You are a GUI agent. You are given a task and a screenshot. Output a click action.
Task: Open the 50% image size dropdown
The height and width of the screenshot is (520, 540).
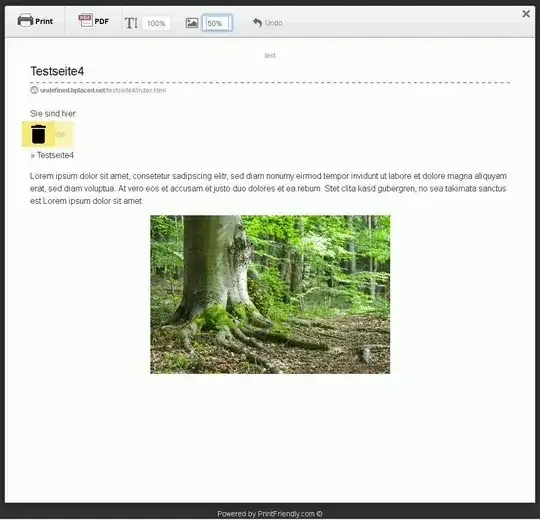coord(217,23)
